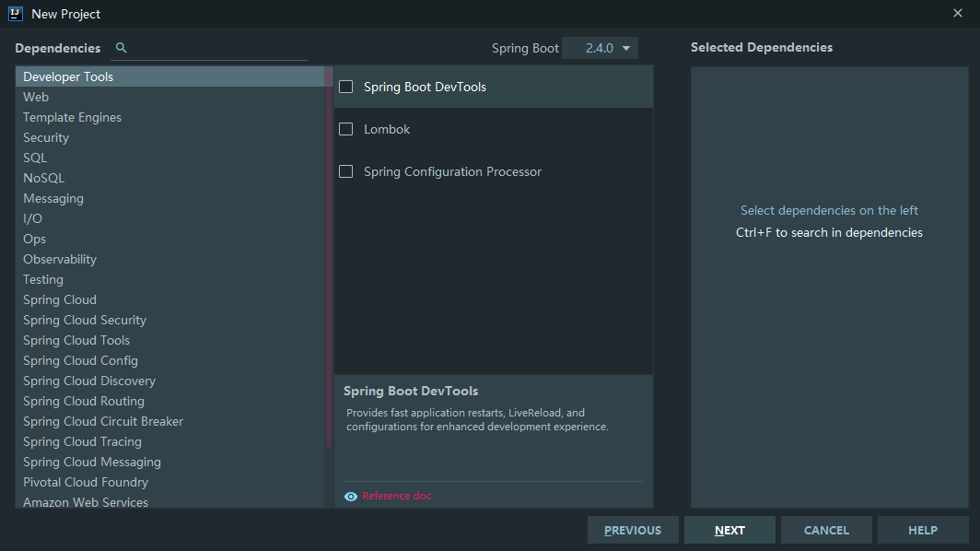The width and height of the screenshot is (980, 551).
Task: Click the IntelliJ IDEA logo in title bar
Action: [x=16, y=14]
